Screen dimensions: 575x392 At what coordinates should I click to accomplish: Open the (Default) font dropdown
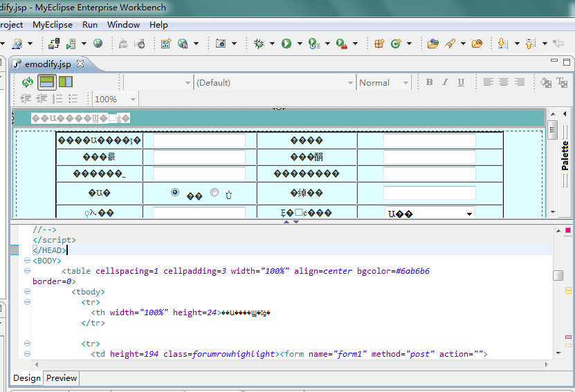(350, 83)
